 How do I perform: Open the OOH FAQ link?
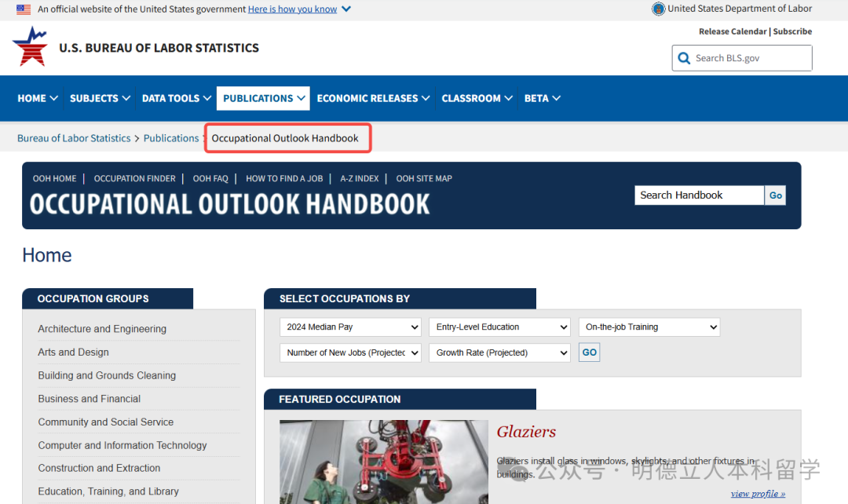[210, 178]
